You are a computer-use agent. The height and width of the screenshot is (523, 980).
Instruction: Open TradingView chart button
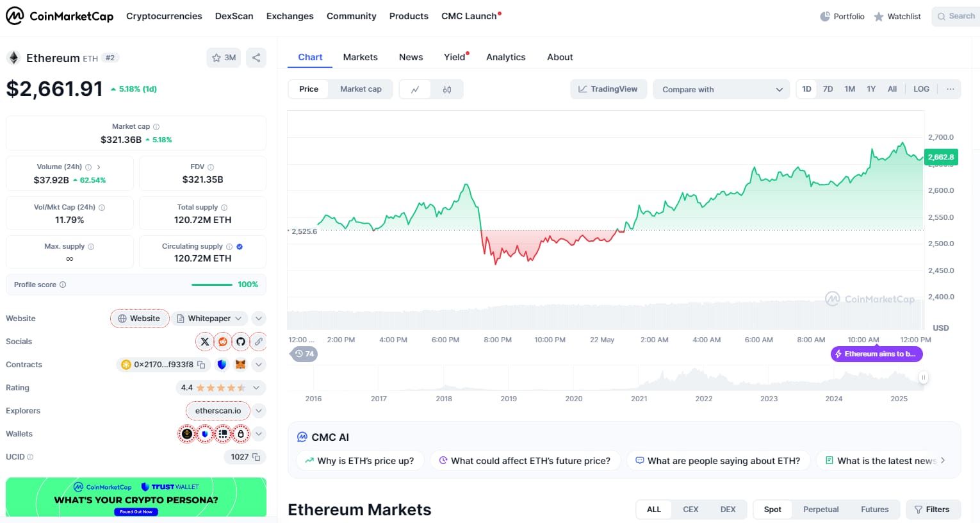point(608,89)
